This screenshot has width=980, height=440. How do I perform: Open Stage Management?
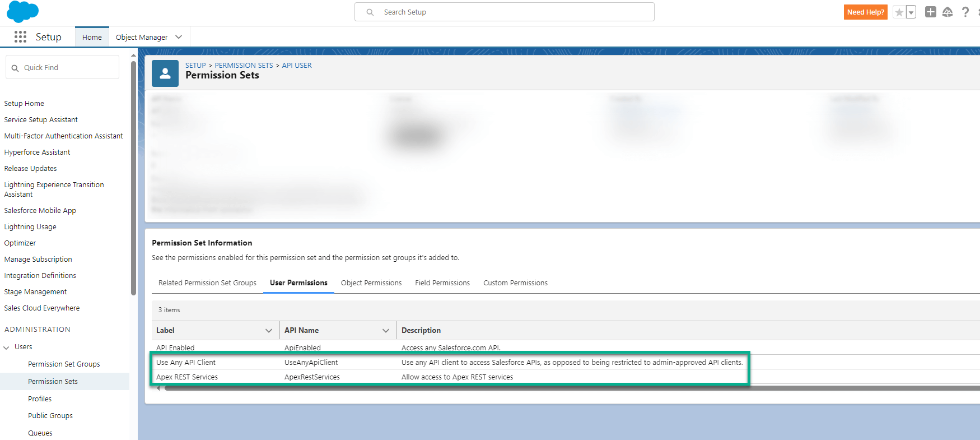click(x=35, y=292)
